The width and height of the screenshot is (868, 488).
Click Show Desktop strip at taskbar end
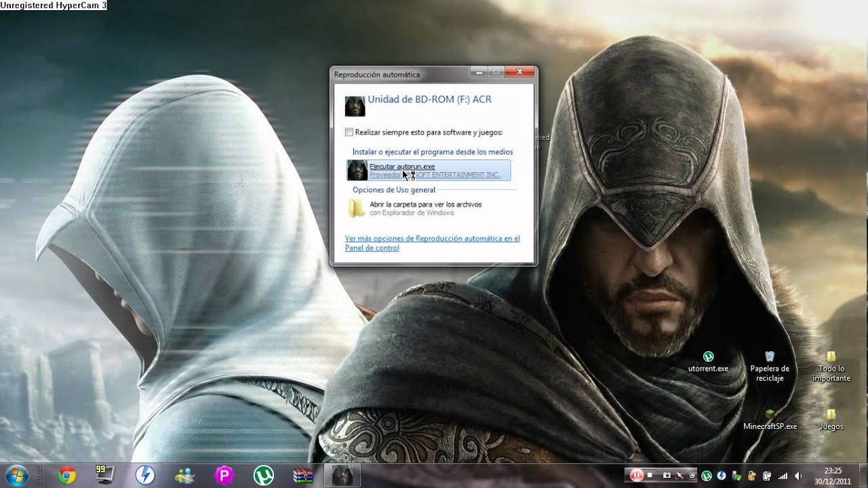(x=863, y=476)
